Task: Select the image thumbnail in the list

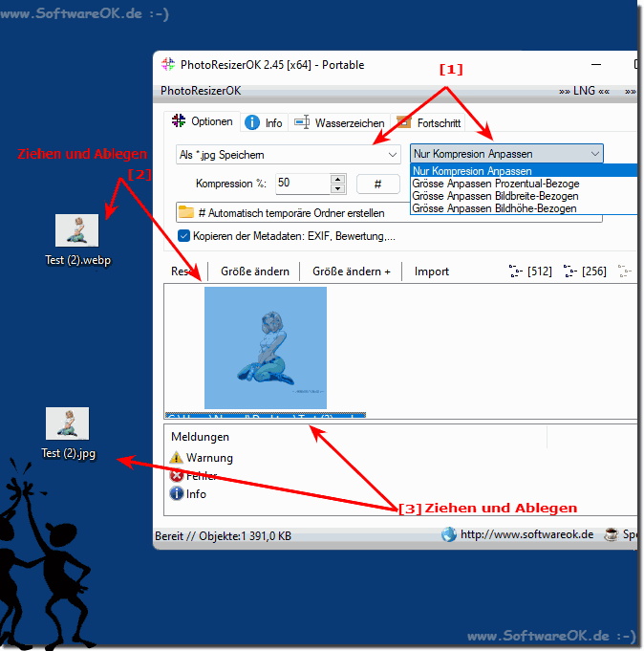Action: point(266,348)
